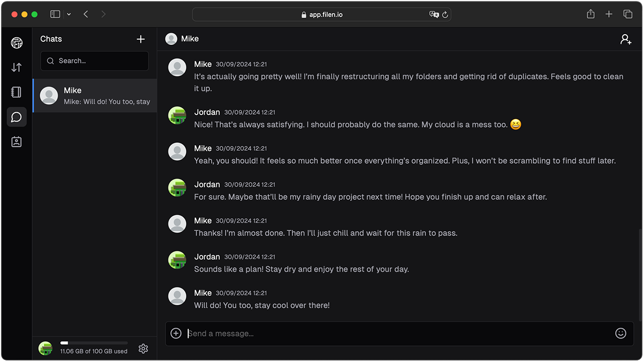This screenshot has height=362, width=644.
Task: Reload the page in address bar
Action: tap(445, 15)
